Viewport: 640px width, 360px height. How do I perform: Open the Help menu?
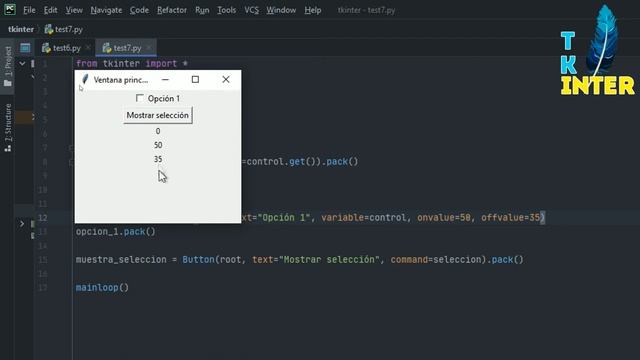[x=313, y=10]
